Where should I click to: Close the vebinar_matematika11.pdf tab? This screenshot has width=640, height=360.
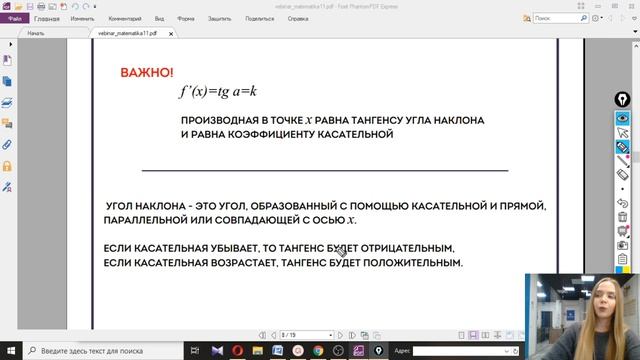(x=171, y=34)
